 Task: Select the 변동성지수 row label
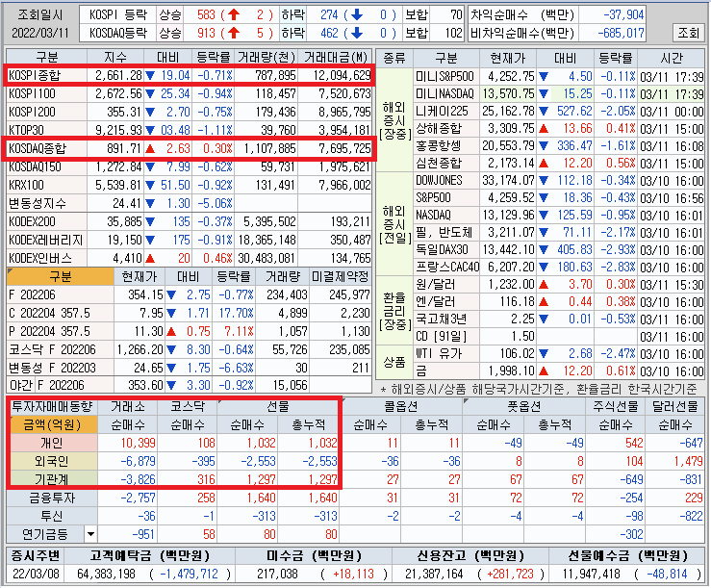(38, 203)
